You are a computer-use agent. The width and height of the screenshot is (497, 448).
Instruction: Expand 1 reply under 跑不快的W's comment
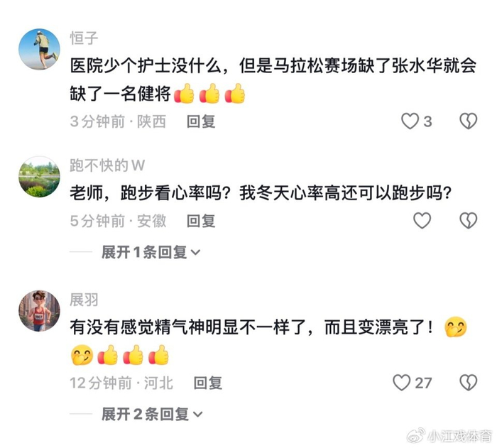[x=151, y=252]
